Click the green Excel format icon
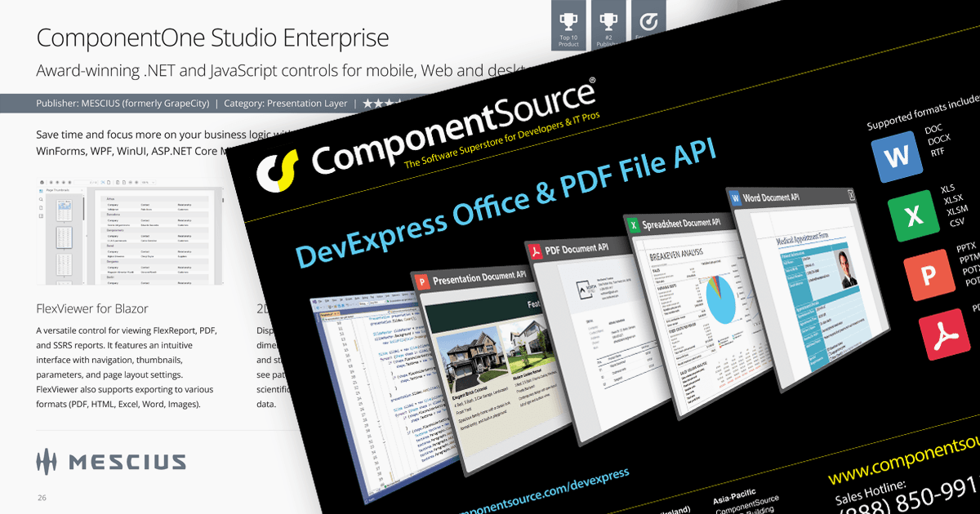The width and height of the screenshot is (980, 514). tap(915, 216)
